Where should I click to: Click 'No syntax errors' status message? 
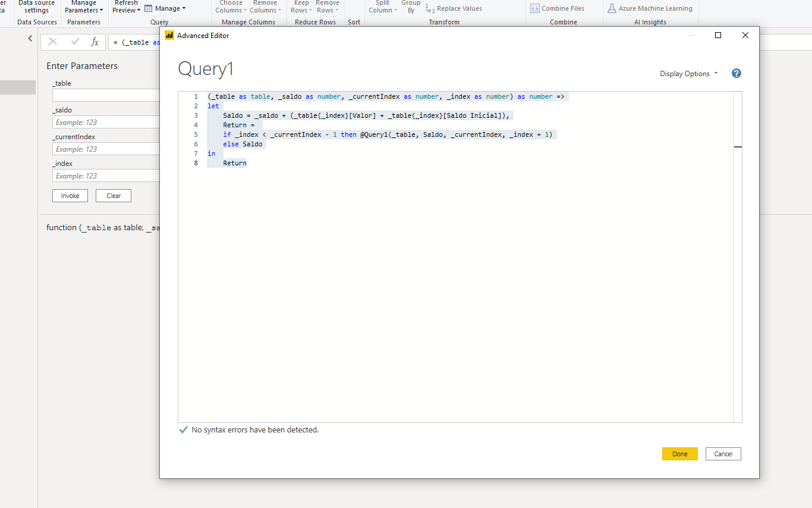coord(255,429)
